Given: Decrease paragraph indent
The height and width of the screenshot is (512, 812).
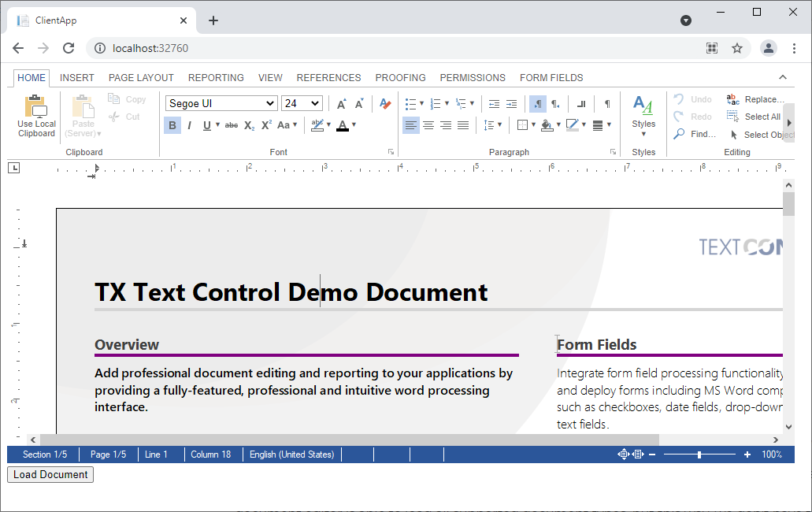Looking at the screenshot, I should point(494,104).
